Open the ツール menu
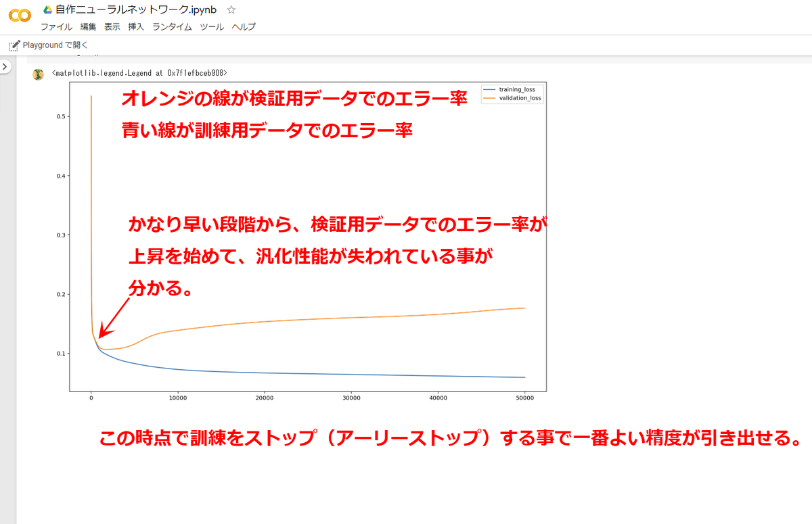This screenshot has height=524, width=812. [x=212, y=27]
